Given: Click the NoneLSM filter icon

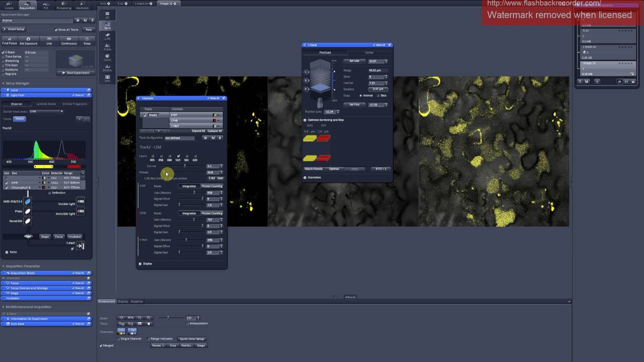Looking at the screenshot, I should point(28,221).
